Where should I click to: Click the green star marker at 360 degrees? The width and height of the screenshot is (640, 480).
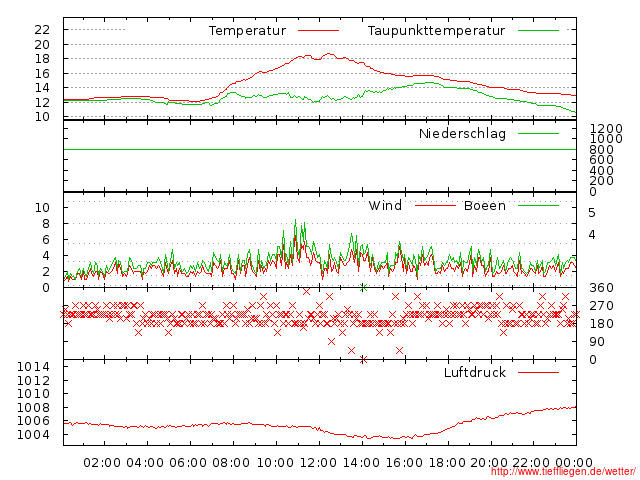click(363, 288)
